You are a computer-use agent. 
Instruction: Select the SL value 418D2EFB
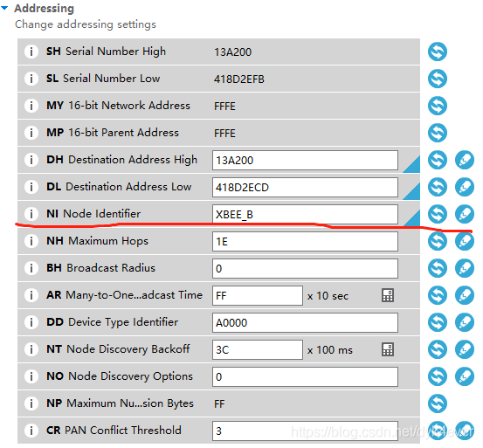point(239,79)
